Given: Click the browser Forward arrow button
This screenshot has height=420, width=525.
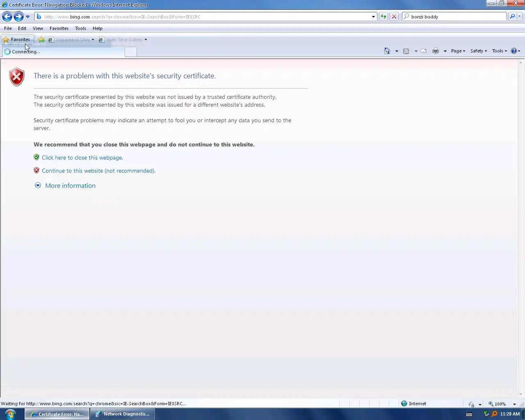Looking at the screenshot, I should (18, 16).
